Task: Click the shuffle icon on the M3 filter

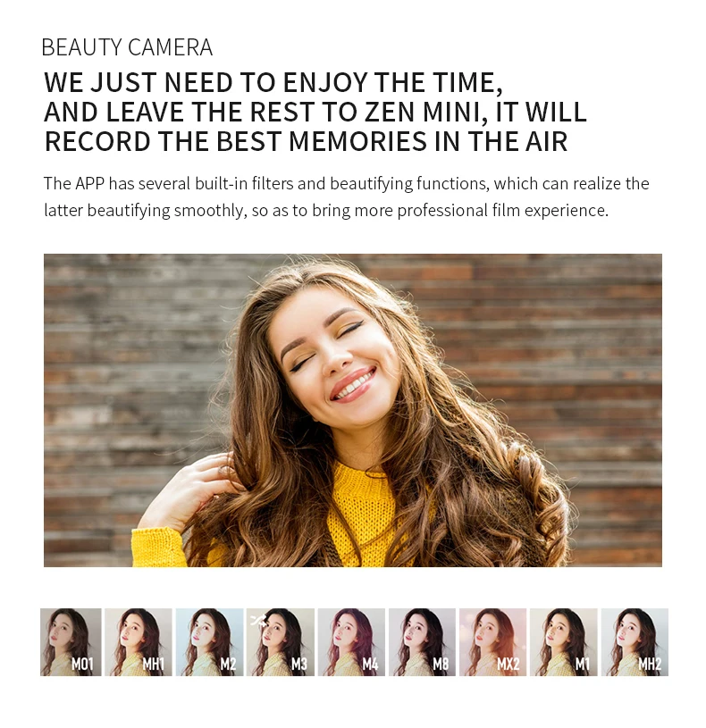Action: coord(258,620)
